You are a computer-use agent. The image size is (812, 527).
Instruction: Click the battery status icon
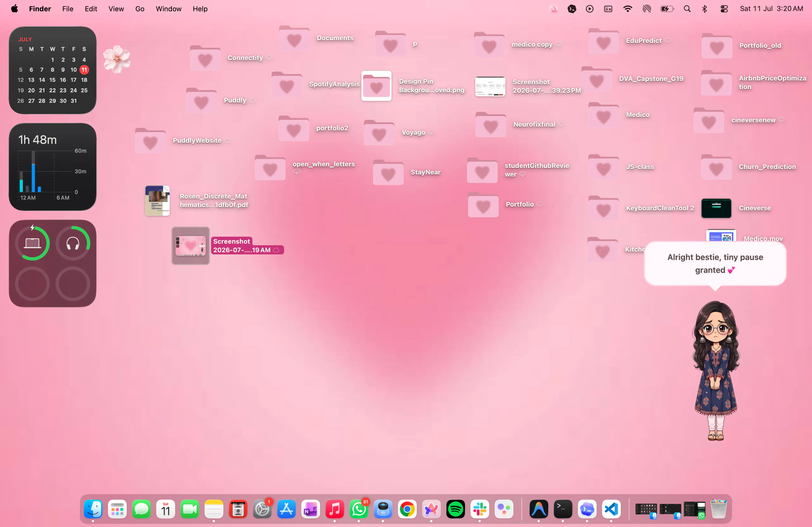pos(667,9)
